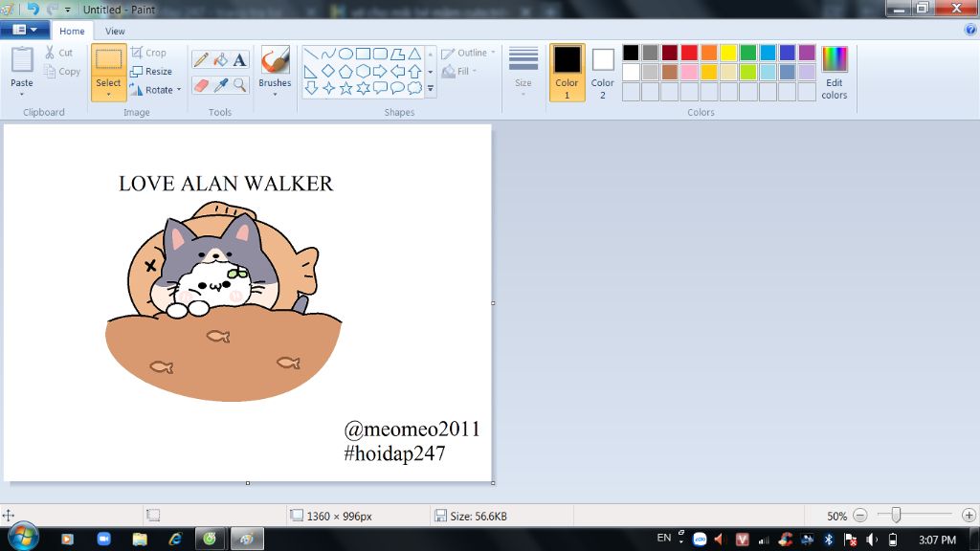Expand the Select options arrow
The height and width of the screenshot is (551, 980).
coord(109,95)
